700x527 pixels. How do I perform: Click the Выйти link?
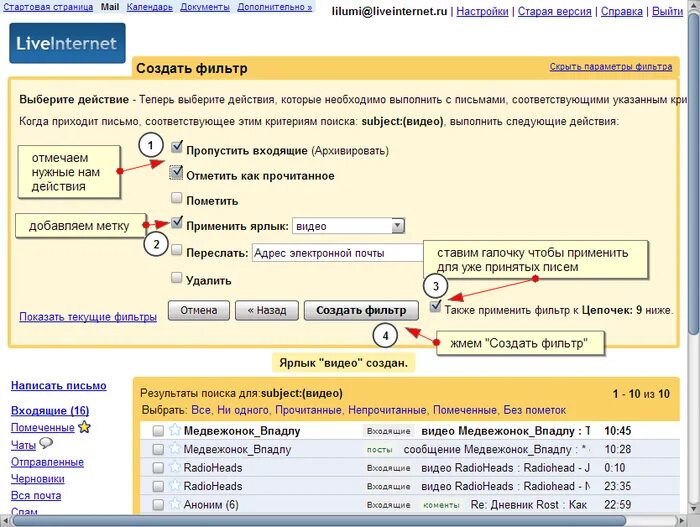667,12
